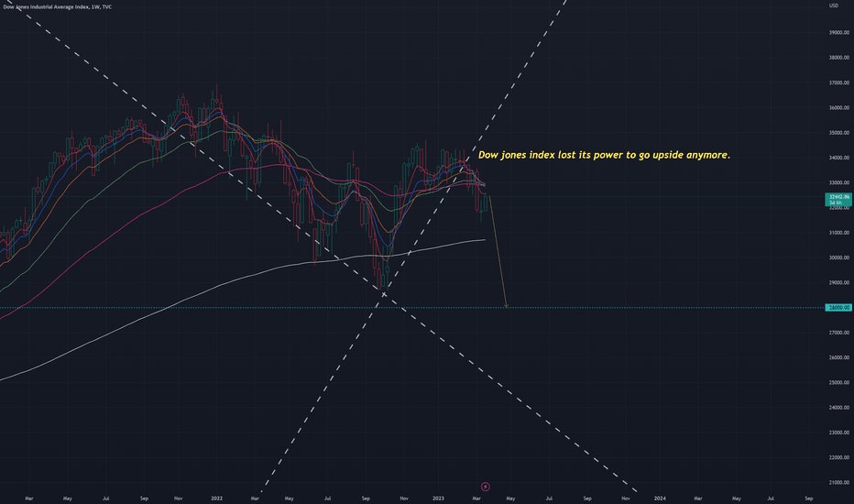Click the 22000.00 price axis label
The image size is (854, 504).
[838, 457]
